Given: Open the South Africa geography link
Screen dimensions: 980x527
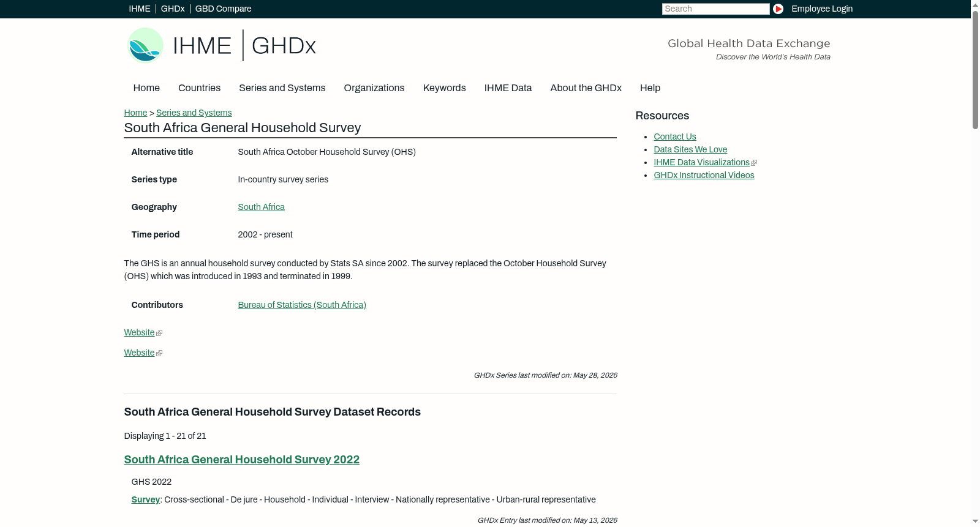Looking at the screenshot, I should [262, 207].
